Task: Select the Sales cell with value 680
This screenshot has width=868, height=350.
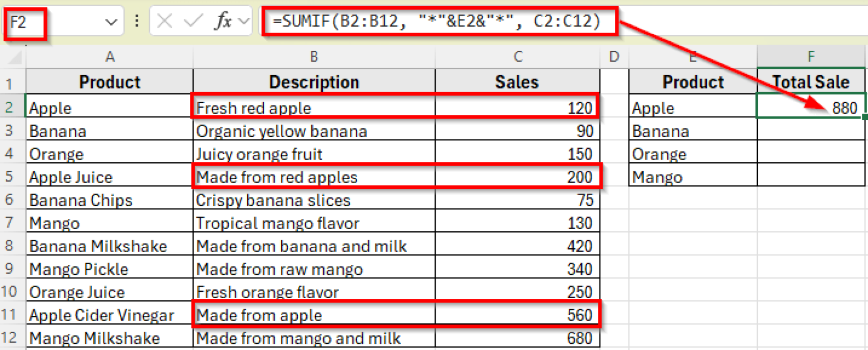Action: tap(517, 338)
